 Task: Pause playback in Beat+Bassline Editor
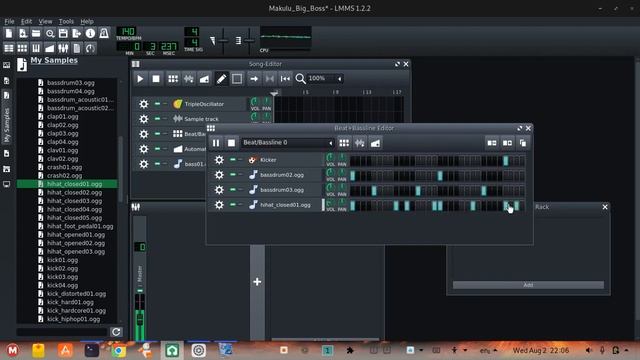pyautogui.click(x=216, y=143)
